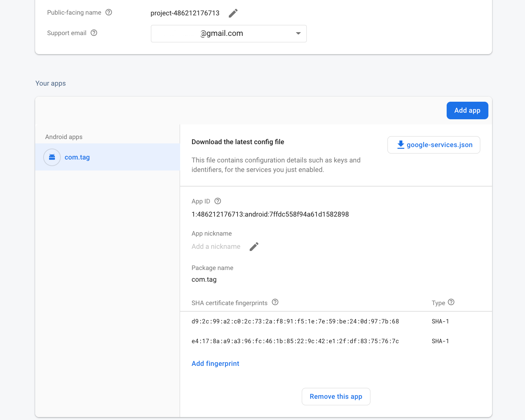Click the Add fingerprint link
The image size is (525, 420).
click(215, 364)
